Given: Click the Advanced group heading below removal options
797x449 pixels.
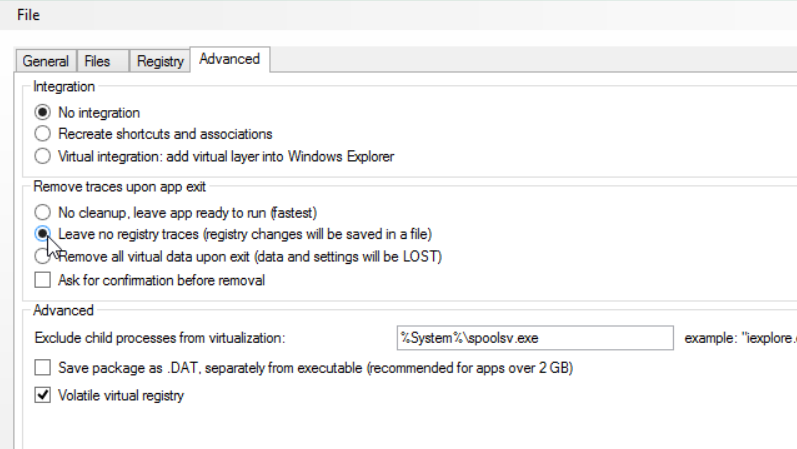Looking at the screenshot, I should point(63,311).
